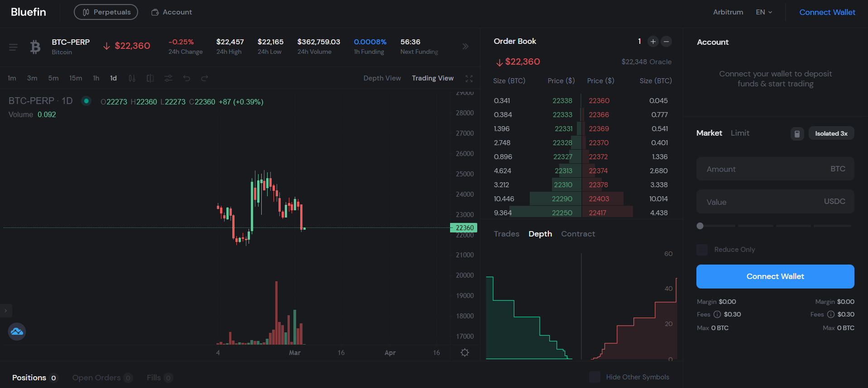Open the Depth tab below order book
The height and width of the screenshot is (388, 868).
pyautogui.click(x=540, y=234)
